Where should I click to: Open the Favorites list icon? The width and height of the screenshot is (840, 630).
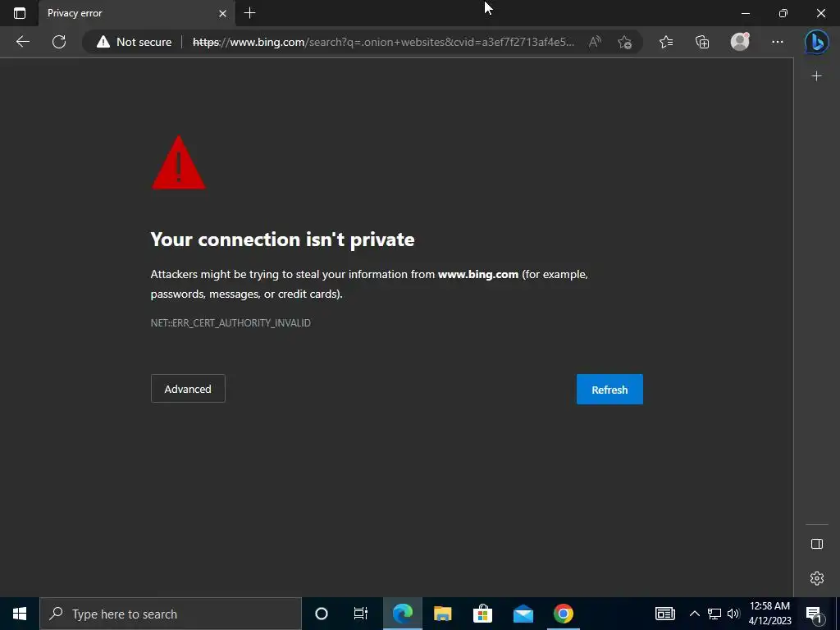(666, 42)
